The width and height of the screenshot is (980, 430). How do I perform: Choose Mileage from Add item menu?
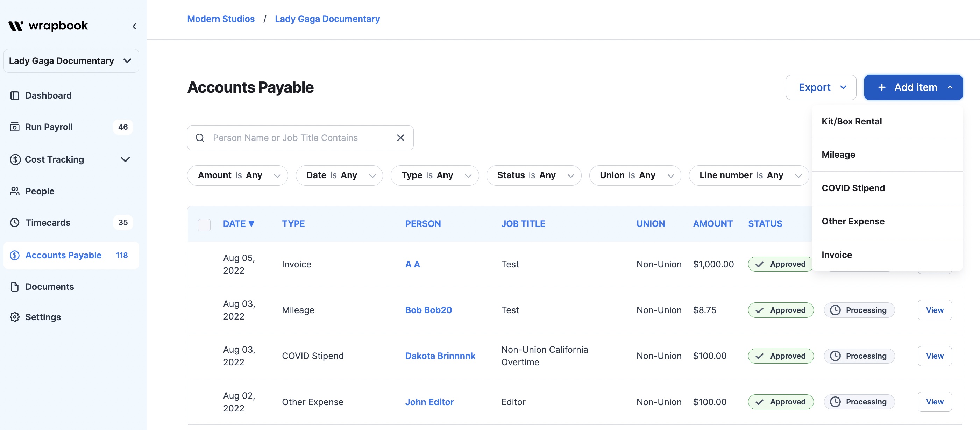click(887, 155)
